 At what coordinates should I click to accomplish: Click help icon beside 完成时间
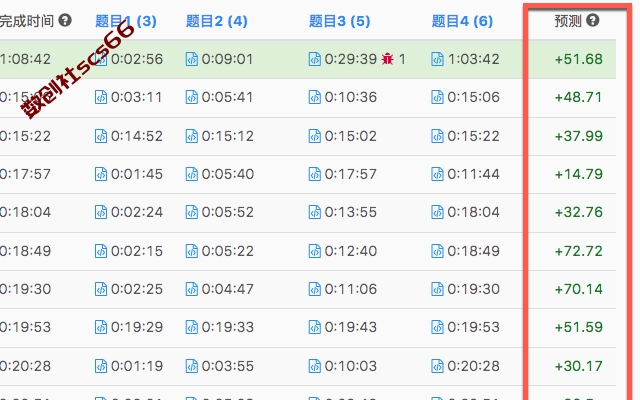click(x=65, y=20)
